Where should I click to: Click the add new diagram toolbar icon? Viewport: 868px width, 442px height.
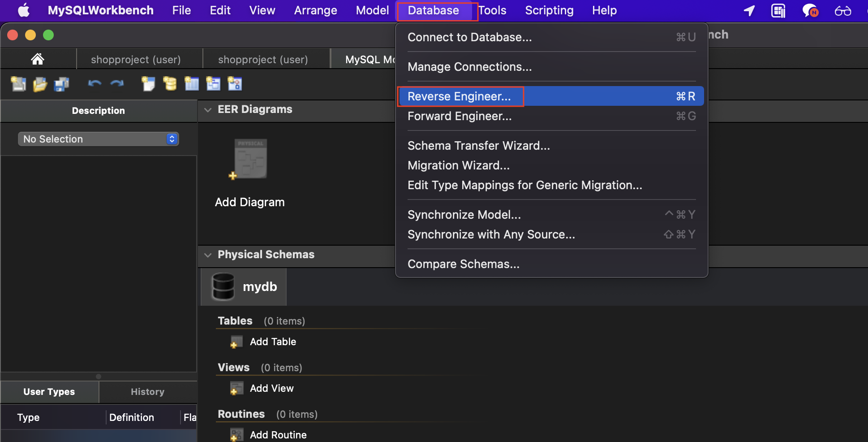[x=148, y=84]
